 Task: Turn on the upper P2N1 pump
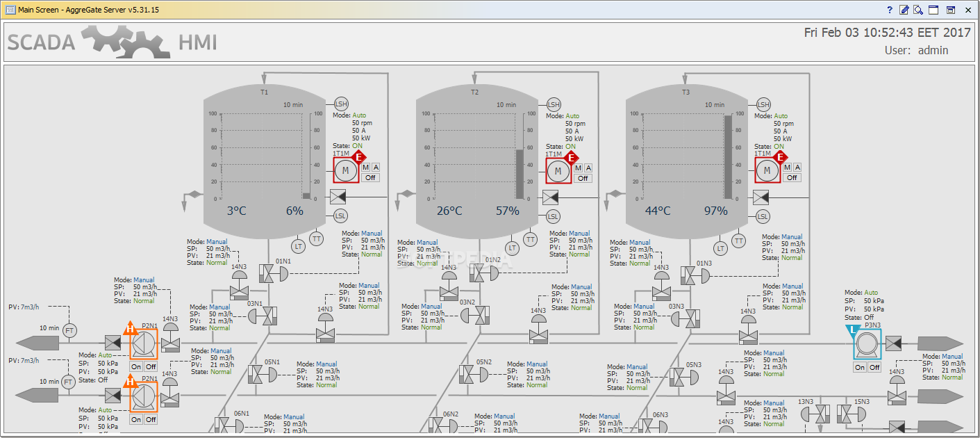tap(136, 366)
